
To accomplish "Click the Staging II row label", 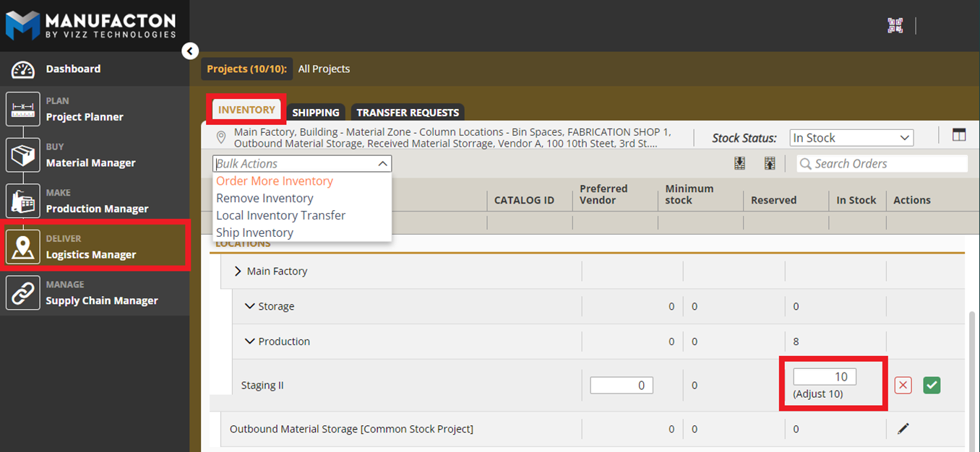I will [262, 386].
